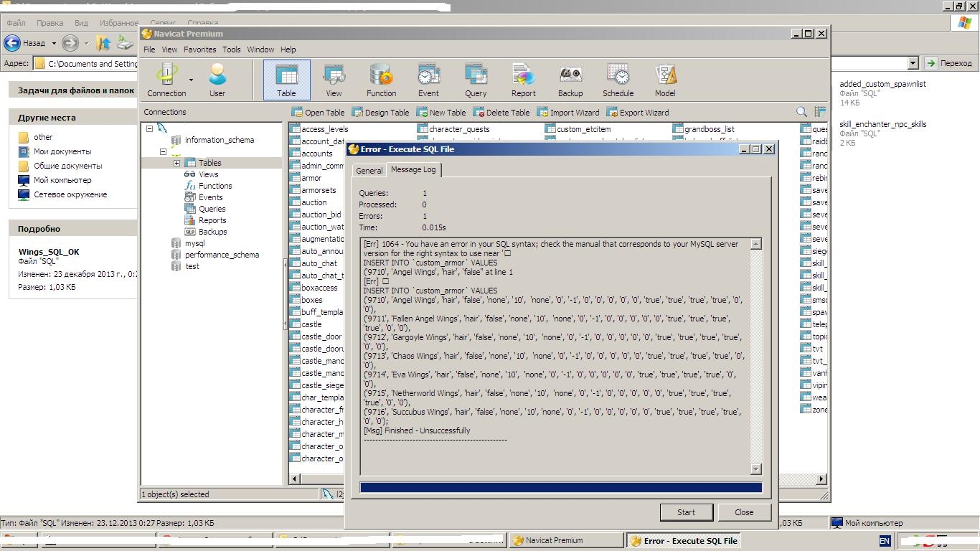Open Navicat Tools menu
Screen dimensions: 980x551
[x=231, y=50]
